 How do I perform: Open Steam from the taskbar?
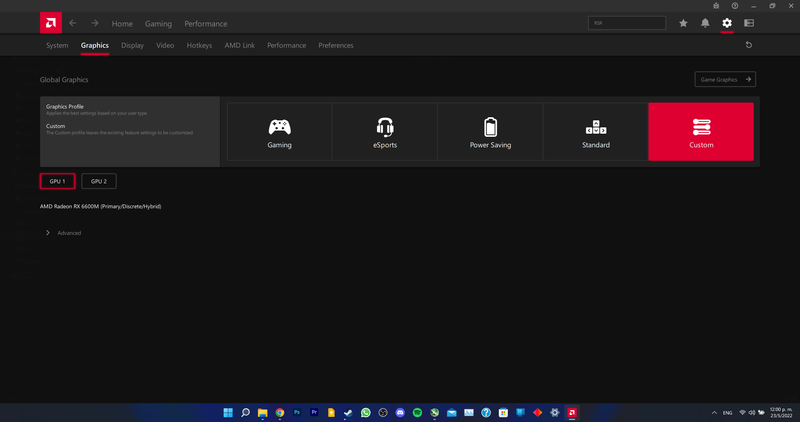(x=348, y=412)
